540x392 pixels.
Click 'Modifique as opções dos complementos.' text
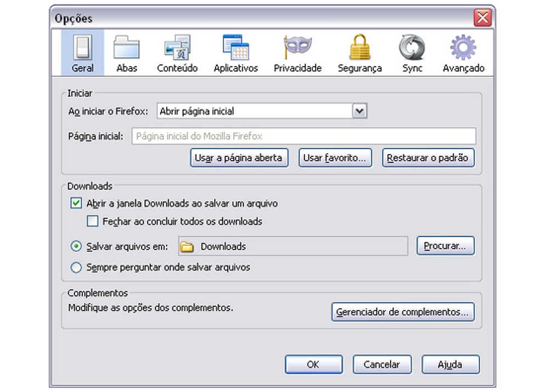tap(150, 307)
